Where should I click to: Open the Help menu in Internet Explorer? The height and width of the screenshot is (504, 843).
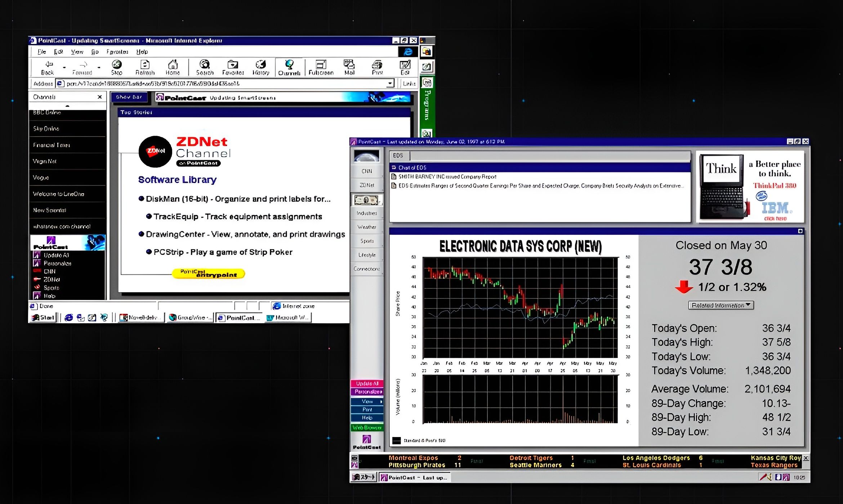click(142, 52)
